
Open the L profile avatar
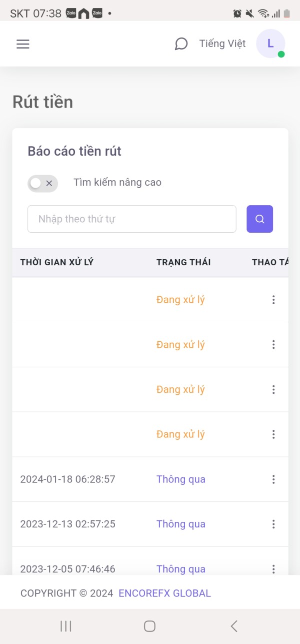pos(270,44)
